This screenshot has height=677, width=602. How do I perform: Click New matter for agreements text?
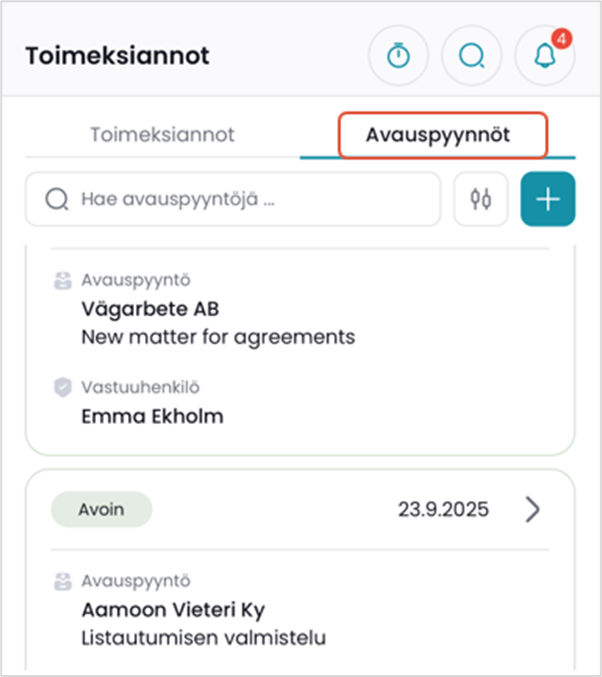click(218, 337)
